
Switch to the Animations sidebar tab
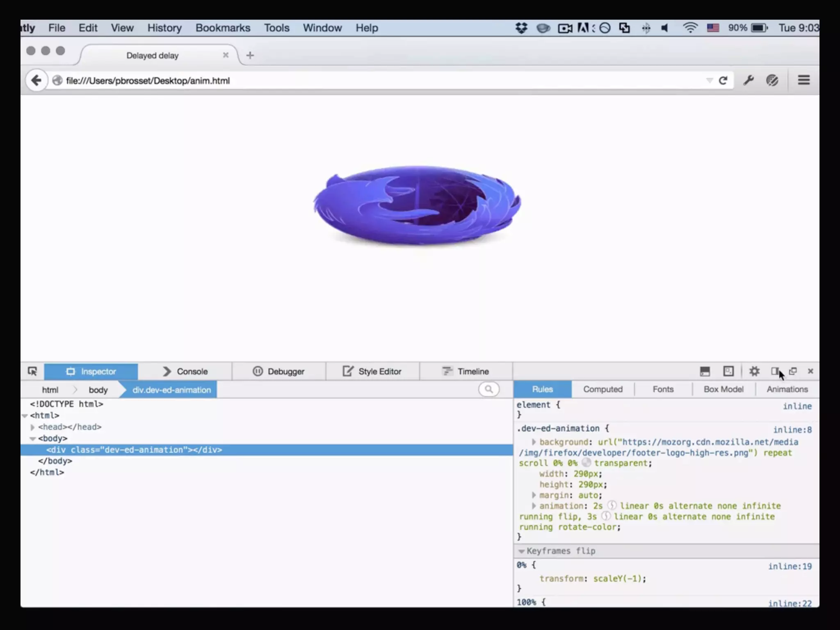[x=787, y=389]
